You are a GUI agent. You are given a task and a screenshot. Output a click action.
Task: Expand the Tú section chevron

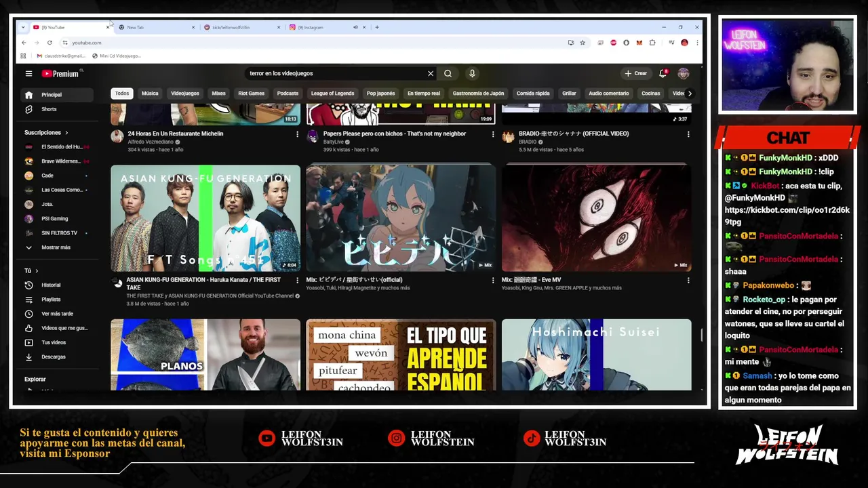click(37, 271)
